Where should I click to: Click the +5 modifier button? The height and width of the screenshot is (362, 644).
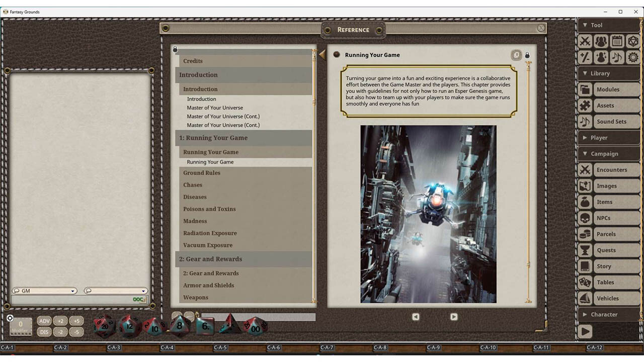(x=76, y=320)
